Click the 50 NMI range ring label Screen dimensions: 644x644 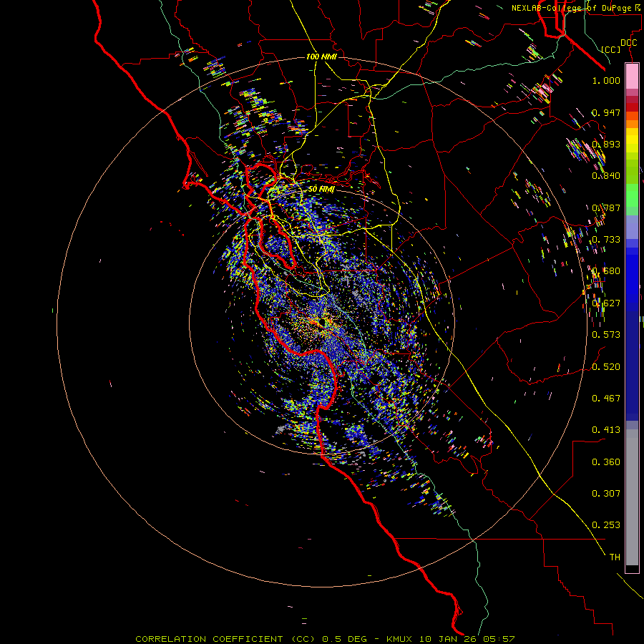point(321,190)
